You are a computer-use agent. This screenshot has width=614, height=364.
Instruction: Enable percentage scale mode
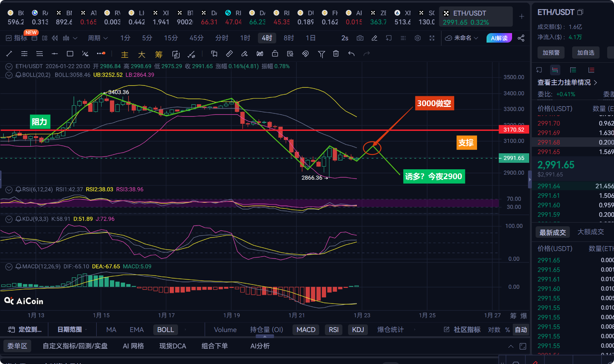507,330
